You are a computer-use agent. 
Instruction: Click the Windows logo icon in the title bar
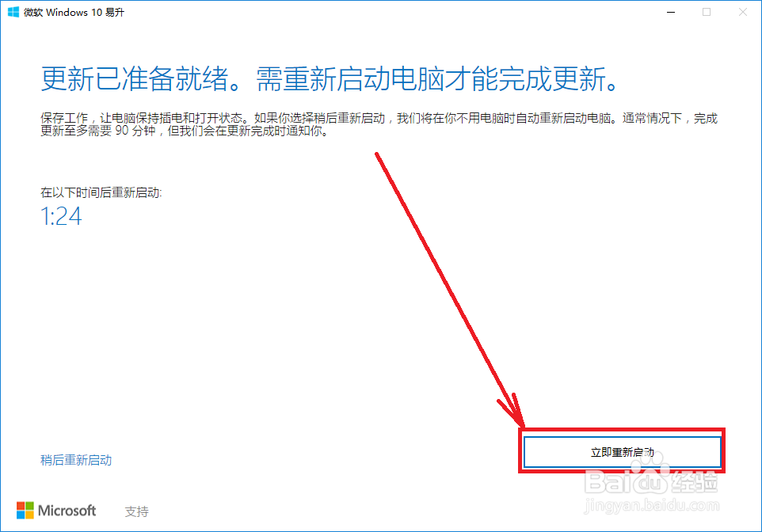click(x=13, y=12)
